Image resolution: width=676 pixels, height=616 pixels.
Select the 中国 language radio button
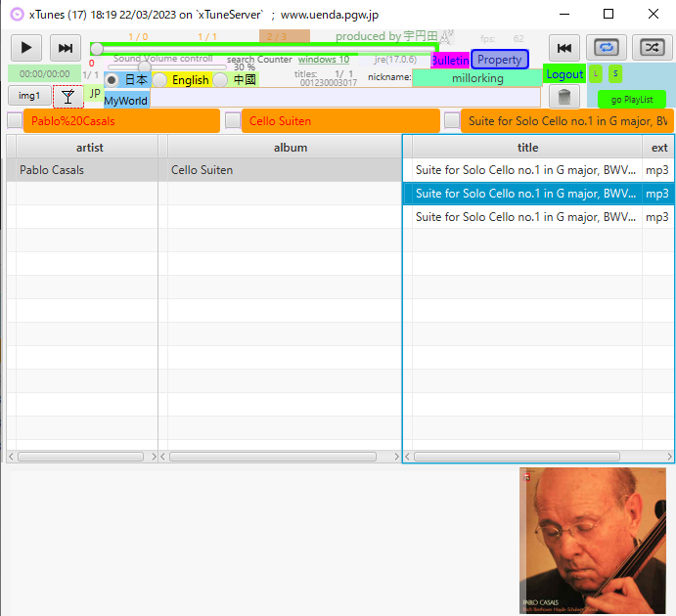(x=221, y=80)
